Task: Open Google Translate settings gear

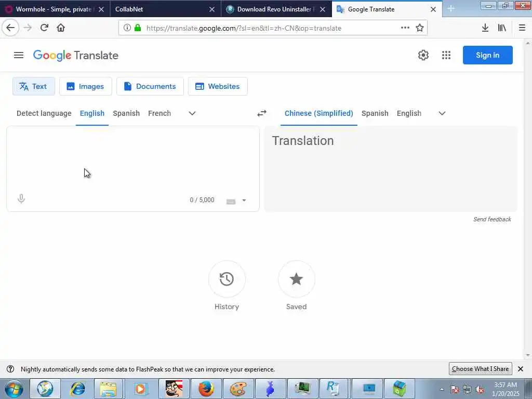Action: [x=423, y=55]
